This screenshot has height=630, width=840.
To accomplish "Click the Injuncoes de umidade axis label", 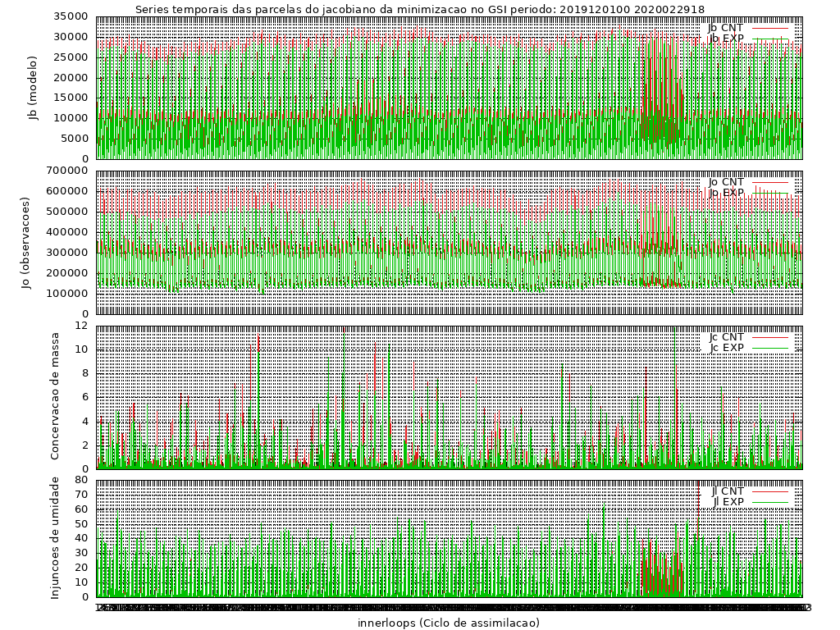I will pyautogui.click(x=54, y=538).
